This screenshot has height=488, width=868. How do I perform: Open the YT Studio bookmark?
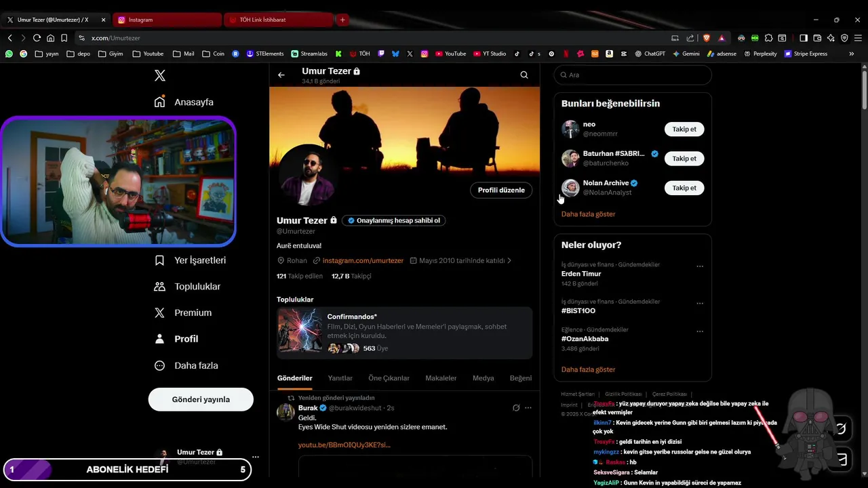[x=490, y=54]
